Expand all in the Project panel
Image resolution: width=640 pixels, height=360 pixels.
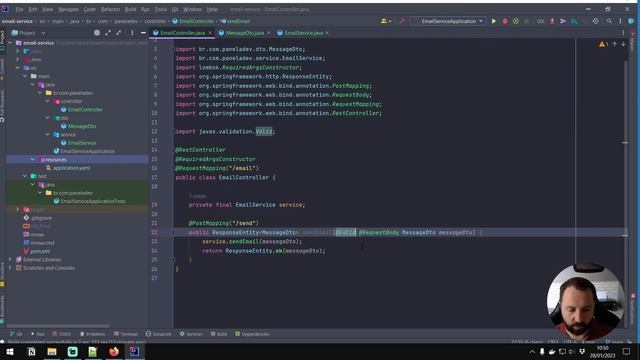(x=108, y=33)
